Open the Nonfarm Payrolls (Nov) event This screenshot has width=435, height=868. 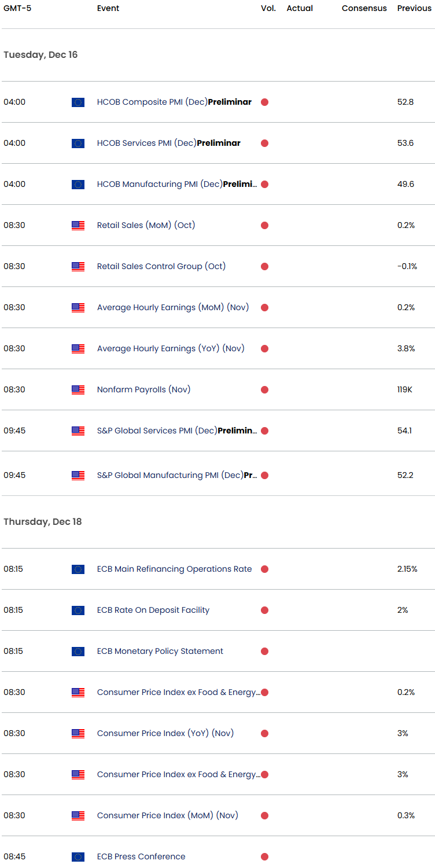coord(143,390)
